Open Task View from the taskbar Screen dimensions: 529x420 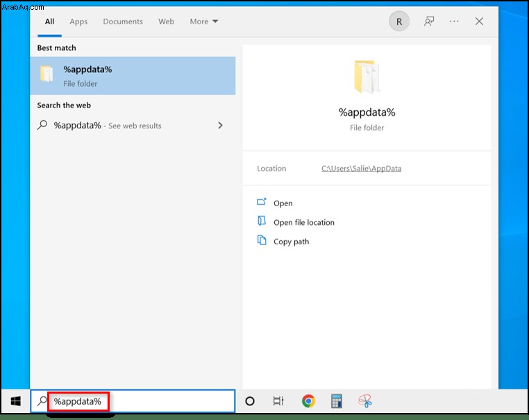pyautogui.click(x=278, y=401)
